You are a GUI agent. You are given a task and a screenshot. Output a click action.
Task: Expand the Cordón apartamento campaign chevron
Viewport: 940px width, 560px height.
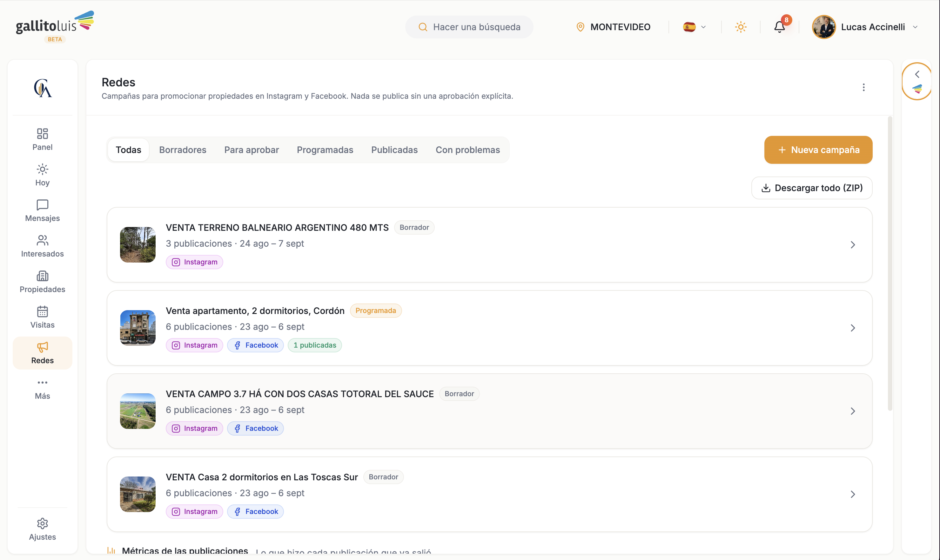coord(852,328)
